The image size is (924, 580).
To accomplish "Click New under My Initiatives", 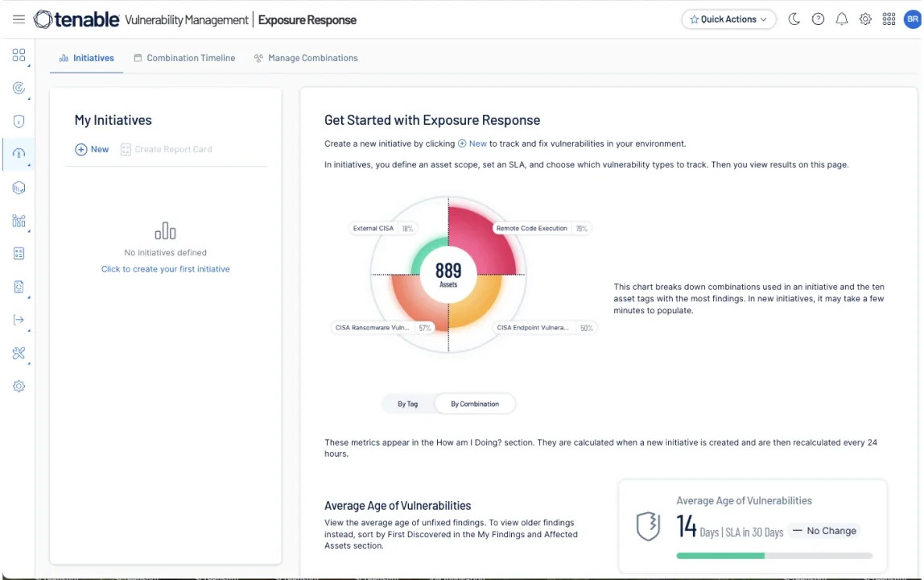I will [92, 149].
